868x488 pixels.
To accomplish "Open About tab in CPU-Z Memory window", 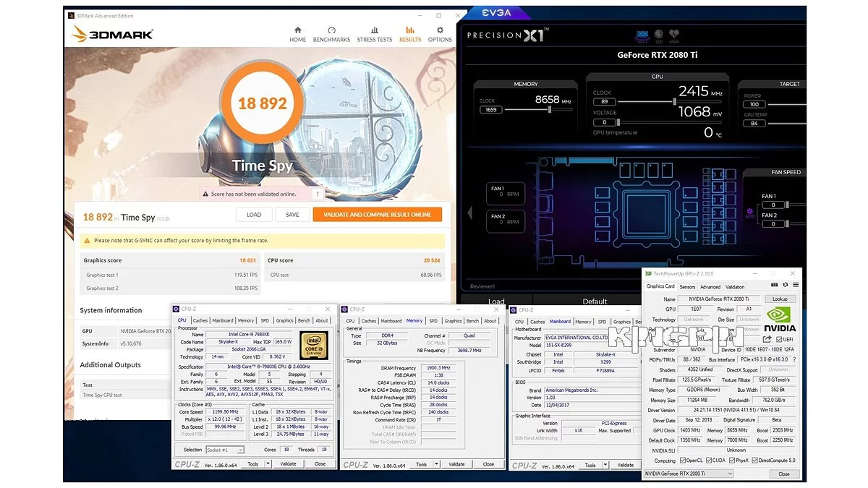I will (490, 321).
